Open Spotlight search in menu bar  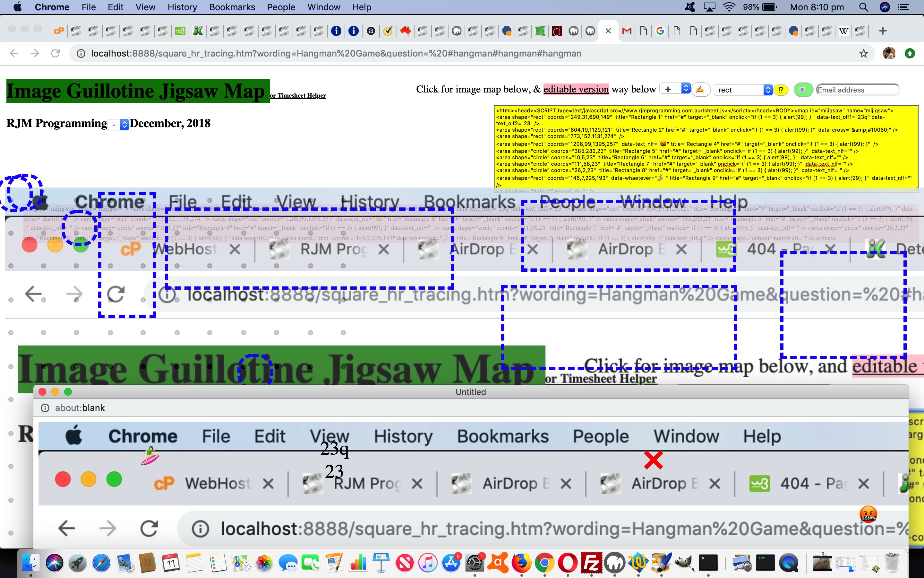tap(864, 7)
